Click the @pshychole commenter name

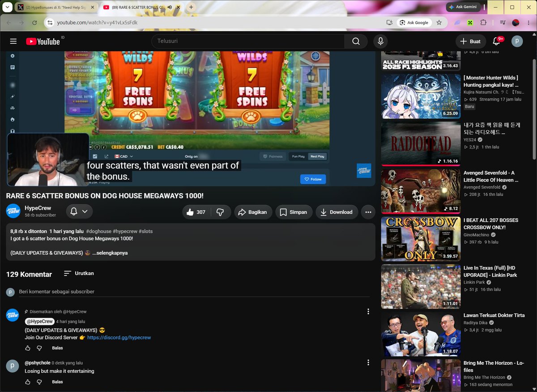37,363
